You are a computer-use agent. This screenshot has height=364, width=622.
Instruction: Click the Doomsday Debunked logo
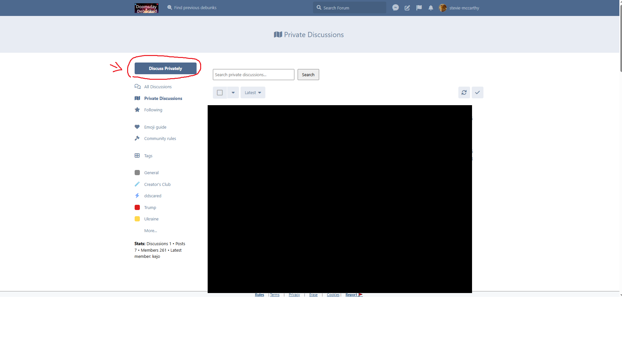(146, 8)
